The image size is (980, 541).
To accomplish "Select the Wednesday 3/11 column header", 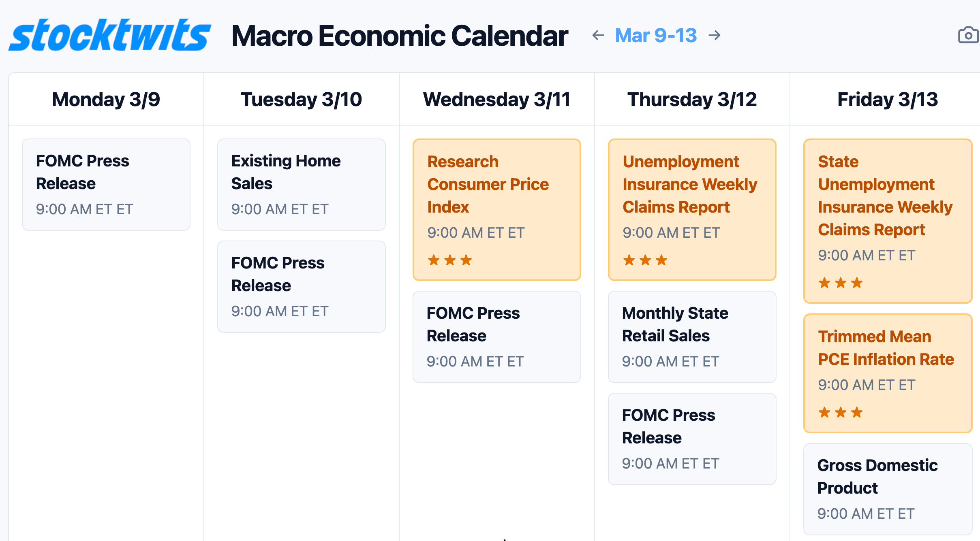I will pos(496,99).
